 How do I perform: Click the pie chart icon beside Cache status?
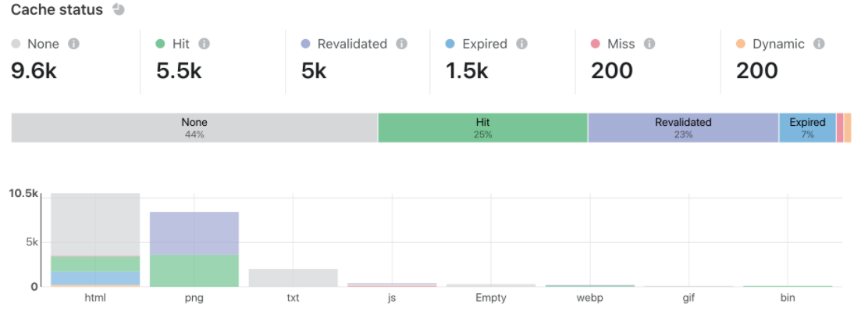click(x=119, y=9)
